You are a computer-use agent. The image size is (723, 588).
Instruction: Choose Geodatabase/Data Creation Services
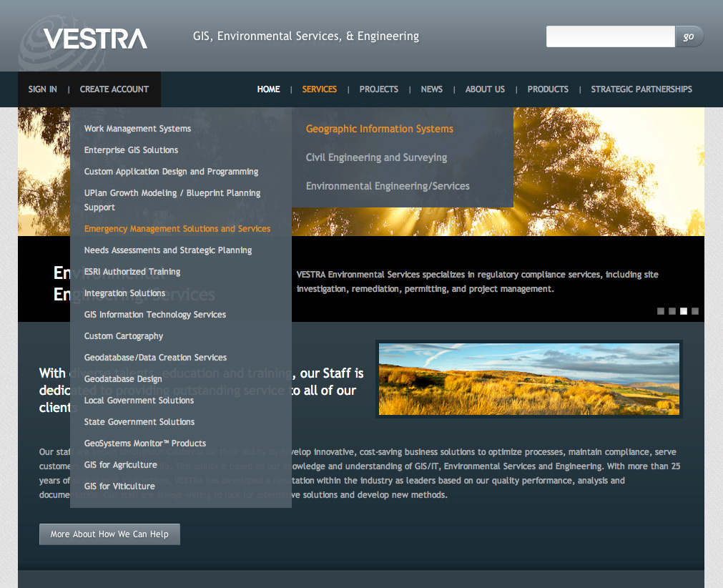(155, 358)
